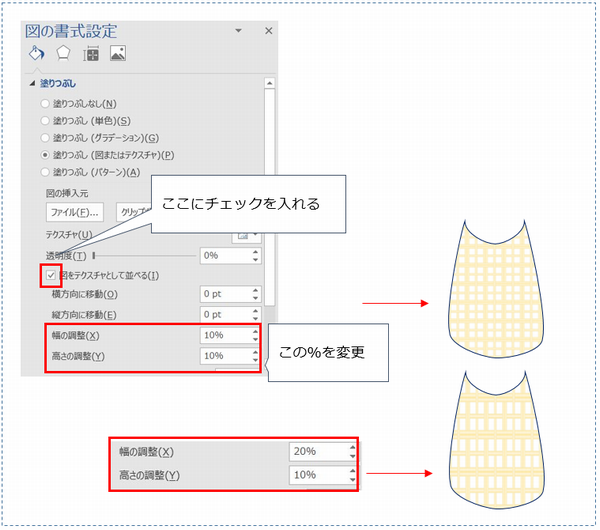Open the Fill & Line paint bucket tab
This screenshot has width=600, height=530.
click(x=36, y=53)
